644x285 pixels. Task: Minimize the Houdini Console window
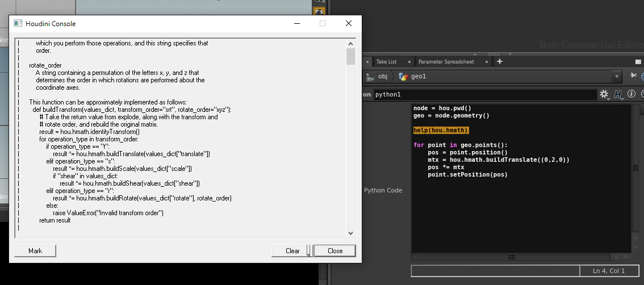coord(298,23)
